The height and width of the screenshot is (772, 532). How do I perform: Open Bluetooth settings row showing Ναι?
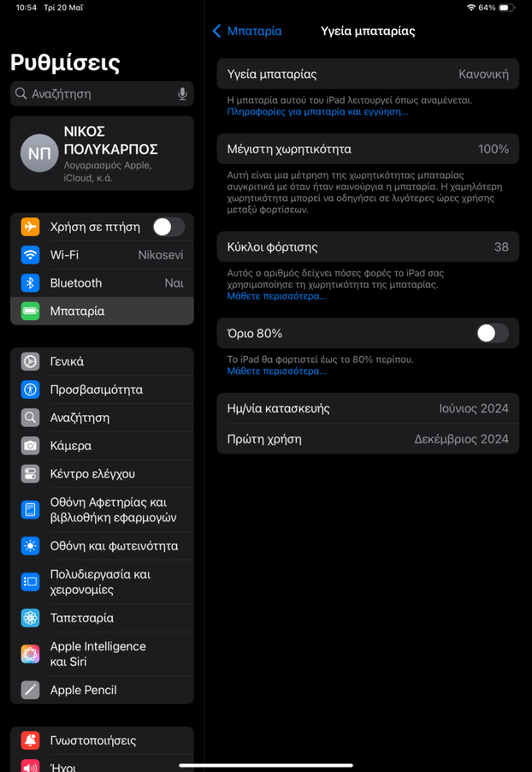point(102,282)
